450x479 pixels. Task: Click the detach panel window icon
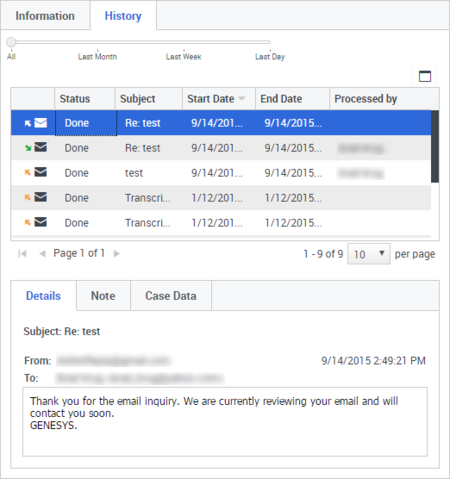tap(425, 76)
